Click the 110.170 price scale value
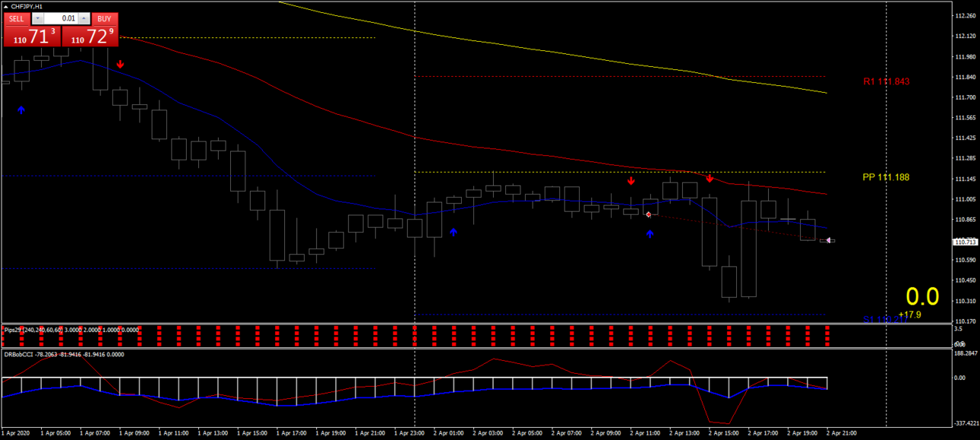The height and width of the screenshot is (440, 980). click(965, 321)
